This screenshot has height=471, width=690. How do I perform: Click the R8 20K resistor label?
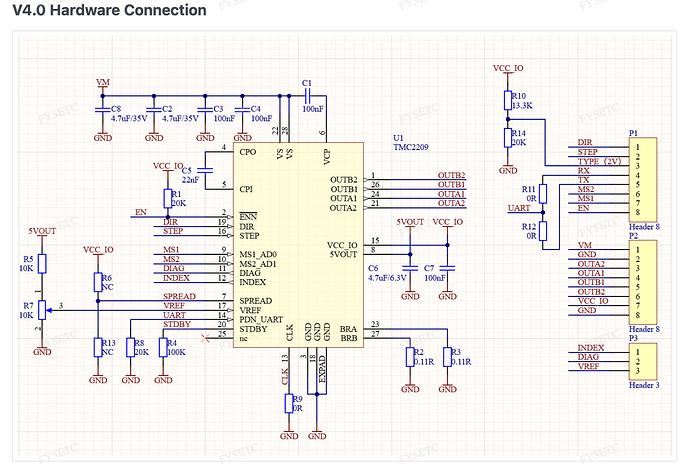pyautogui.click(x=141, y=347)
